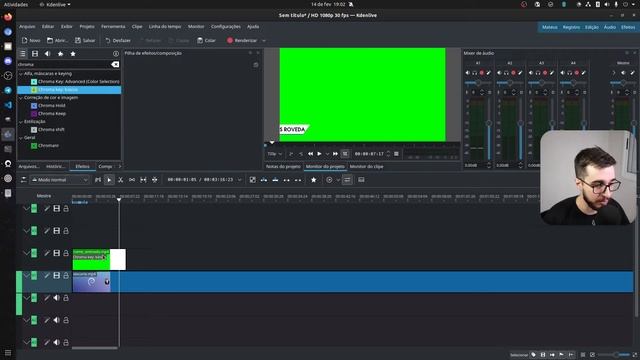This screenshot has height=360, width=640.
Task: Mute the Master channel in mixer
Action: [623, 73]
